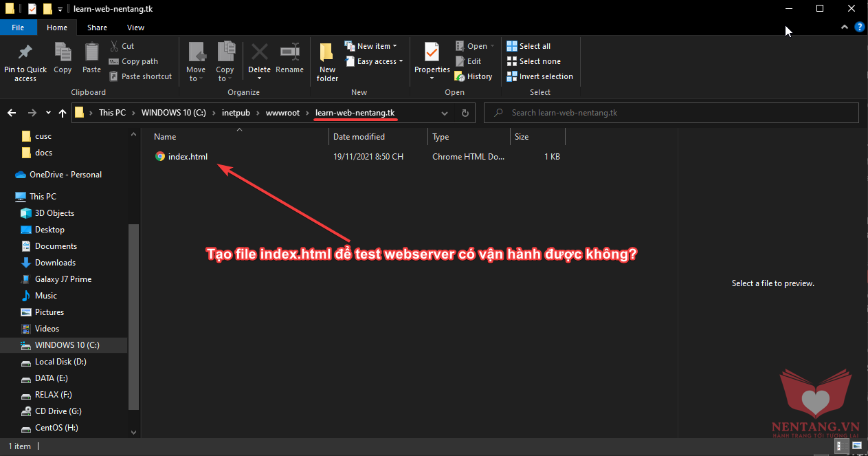Create a New folder from ribbon

[327, 55]
